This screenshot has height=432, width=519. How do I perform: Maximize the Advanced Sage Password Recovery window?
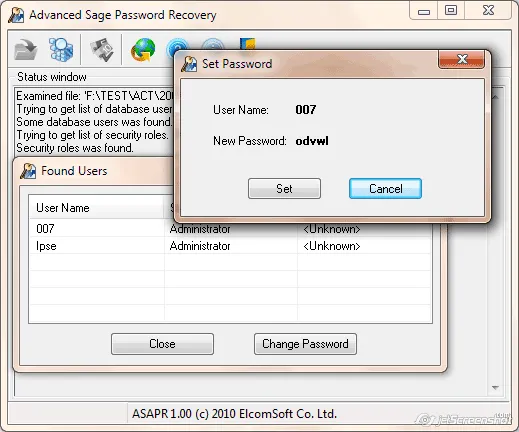[451, 11]
